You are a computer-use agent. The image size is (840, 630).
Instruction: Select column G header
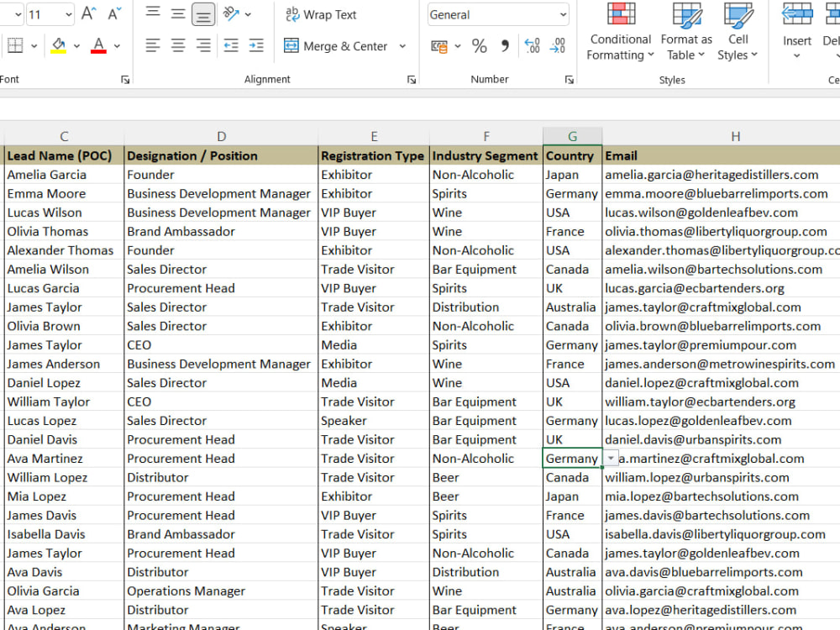tap(572, 137)
